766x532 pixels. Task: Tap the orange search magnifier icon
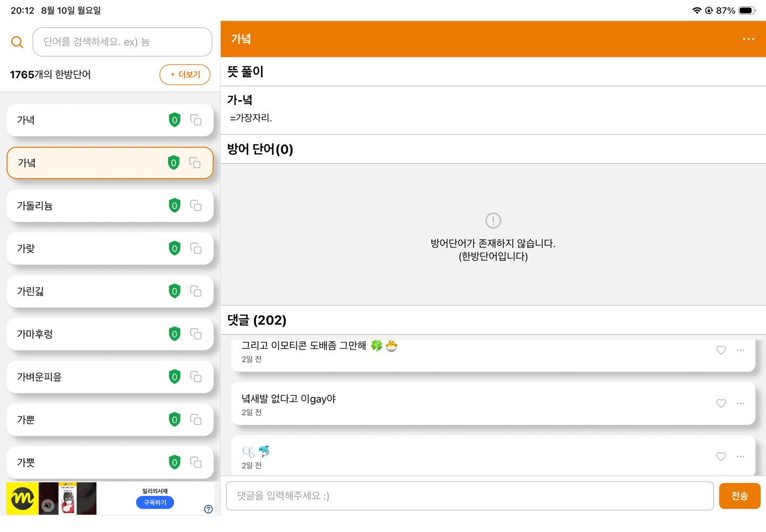(x=17, y=42)
